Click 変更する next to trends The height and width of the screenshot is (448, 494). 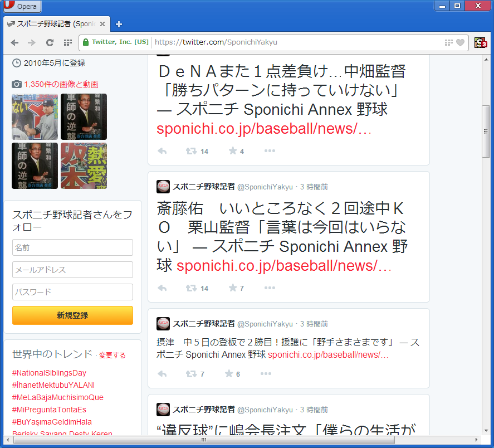112,356
